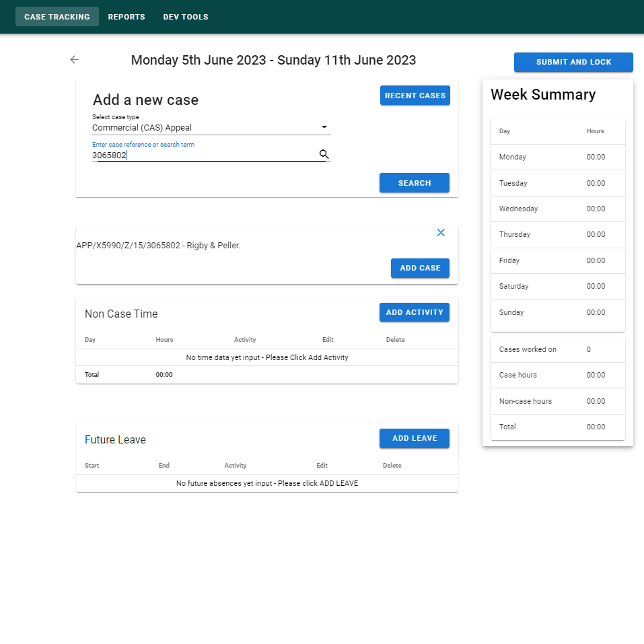Open the case type dropdown arrow
The width and height of the screenshot is (644, 644).
(x=324, y=127)
